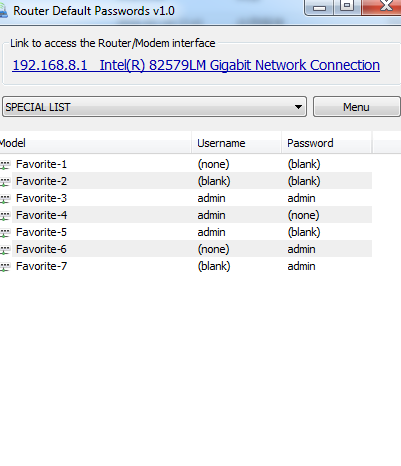This screenshot has width=401, height=466.
Task: Maximize the Router Default Passwords window
Action: tap(347, 6)
